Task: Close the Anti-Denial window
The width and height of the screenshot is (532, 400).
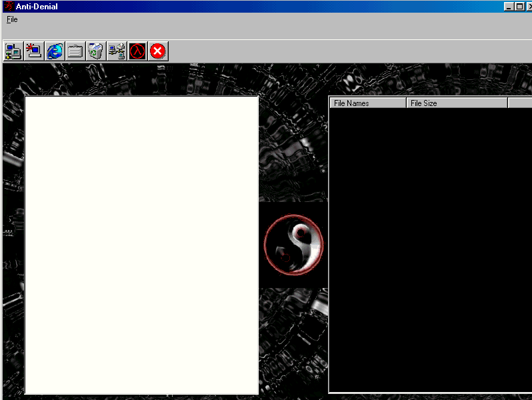Action: pyautogui.click(x=529, y=6)
